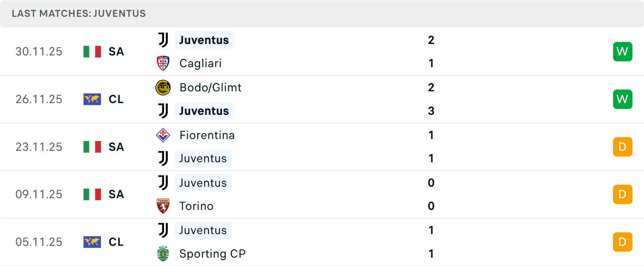Toggle the green W badge for Cagliari match
The image size is (644, 266).
(623, 51)
